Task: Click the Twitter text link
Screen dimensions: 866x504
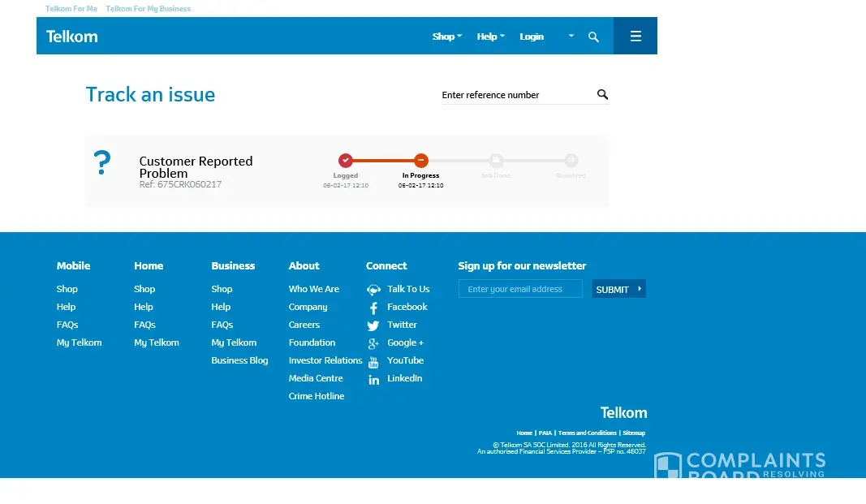Action: 402,325
